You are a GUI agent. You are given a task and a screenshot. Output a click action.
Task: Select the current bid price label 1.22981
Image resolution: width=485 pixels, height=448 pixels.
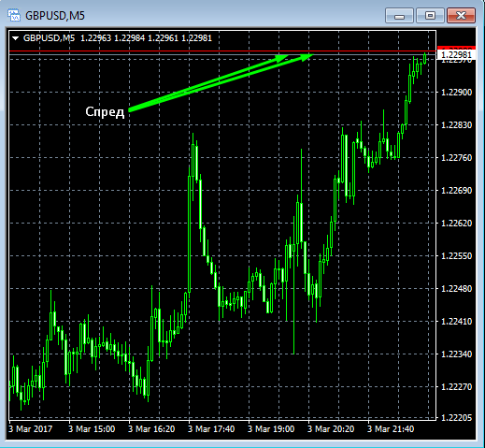(x=456, y=55)
